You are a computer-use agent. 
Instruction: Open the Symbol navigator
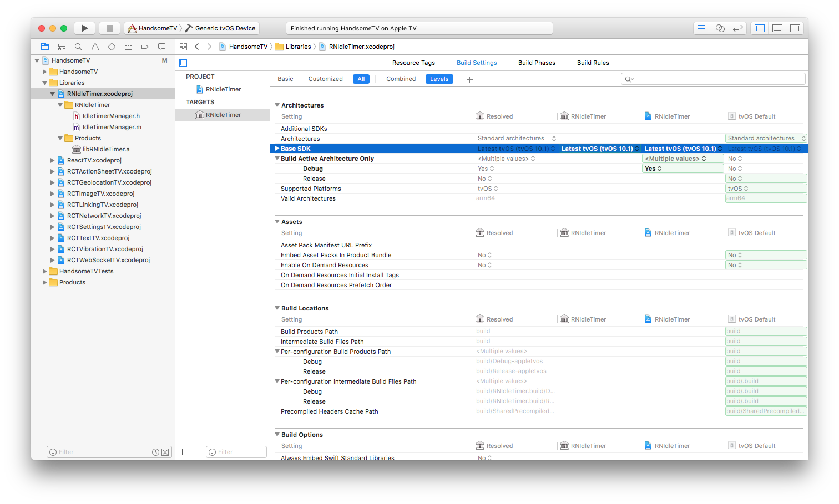(x=62, y=47)
